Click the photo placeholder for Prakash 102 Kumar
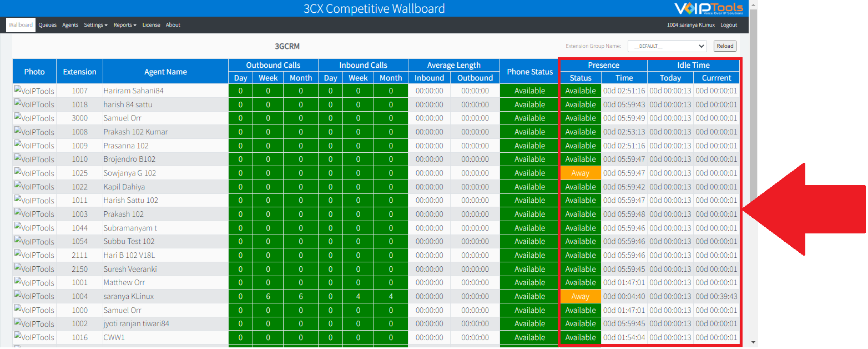Viewport: 868px width, 349px height. click(x=34, y=132)
